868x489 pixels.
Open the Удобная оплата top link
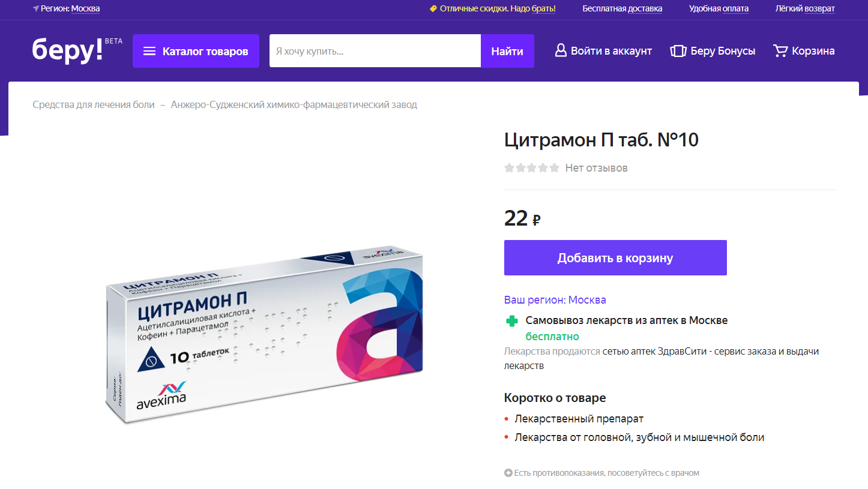(x=719, y=8)
